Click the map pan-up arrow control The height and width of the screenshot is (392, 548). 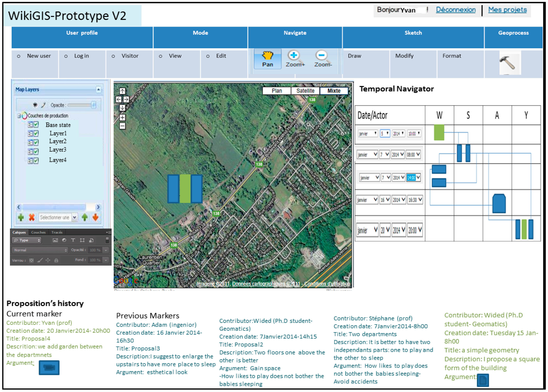(122, 91)
